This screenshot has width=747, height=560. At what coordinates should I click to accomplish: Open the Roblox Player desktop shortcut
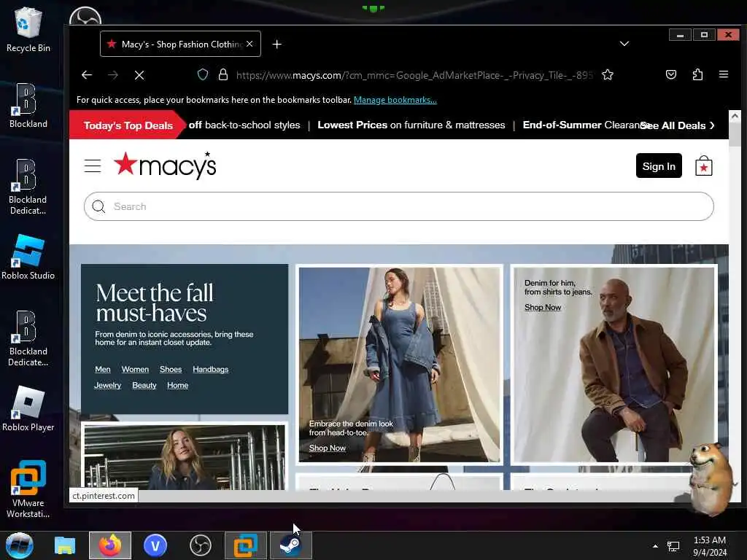[28, 408]
